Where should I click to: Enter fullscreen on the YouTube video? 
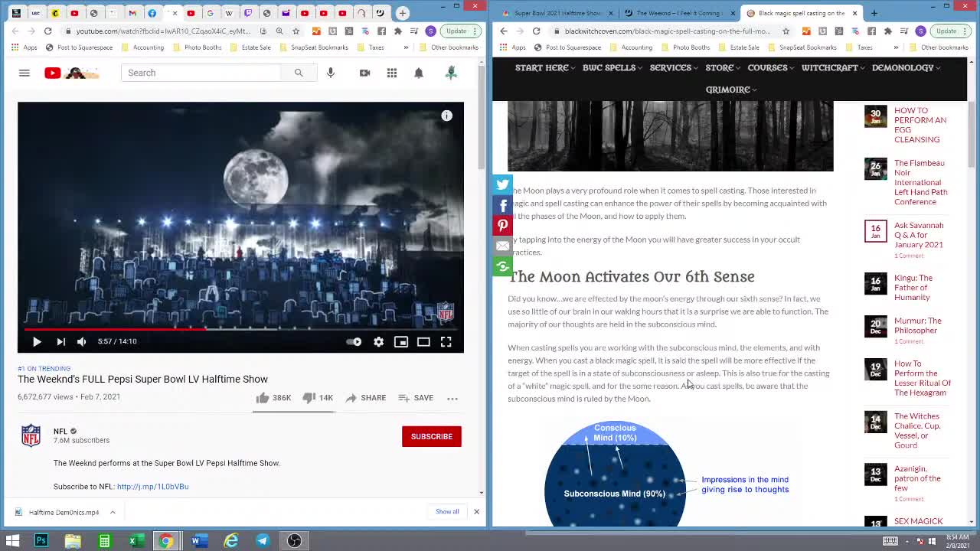click(446, 341)
